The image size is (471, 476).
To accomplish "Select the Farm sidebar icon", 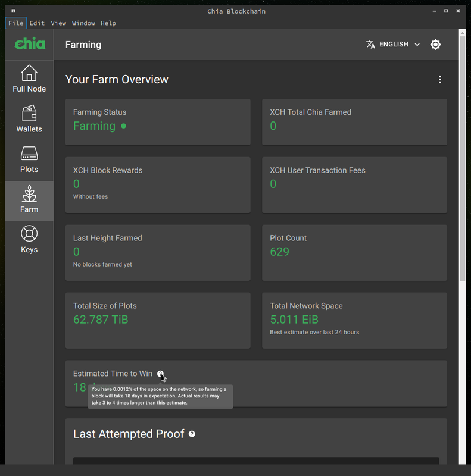I will [x=29, y=194].
